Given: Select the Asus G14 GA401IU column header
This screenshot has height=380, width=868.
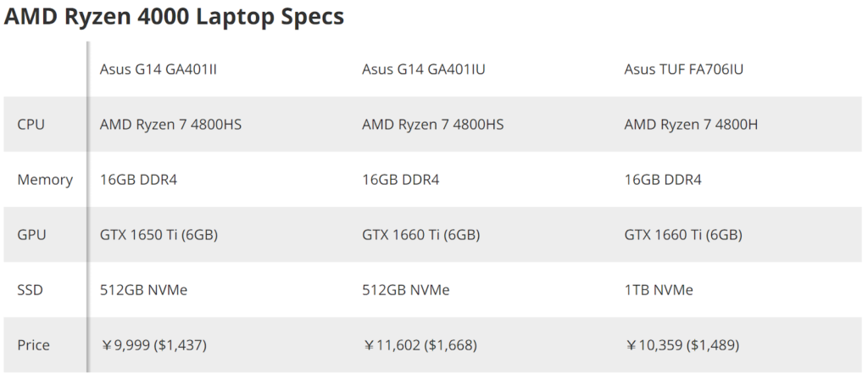Looking at the screenshot, I should coord(422,69).
